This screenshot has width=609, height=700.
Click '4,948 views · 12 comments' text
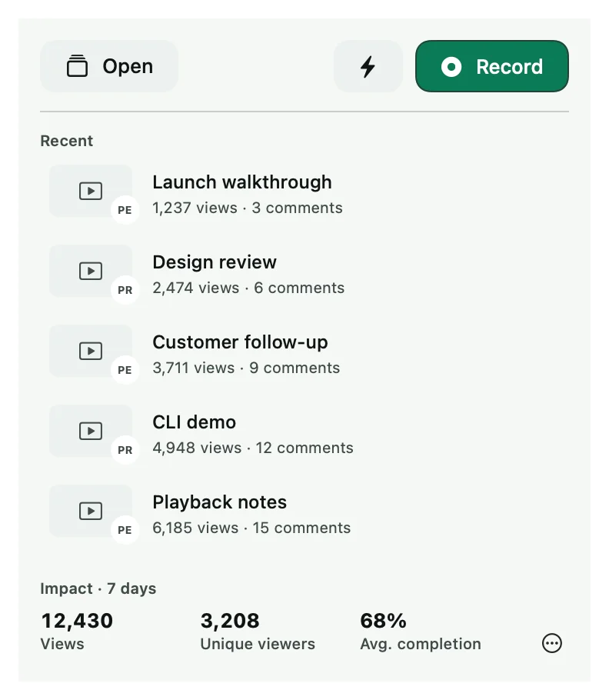(x=253, y=448)
